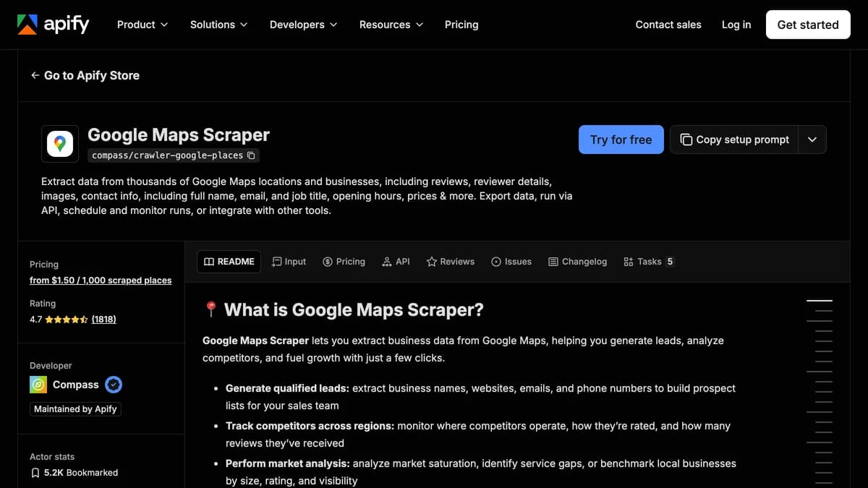Click the Tasks count badge 5
The width and height of the screenshot is (868, 488).
pyautogui.click(x=670, y=262)
